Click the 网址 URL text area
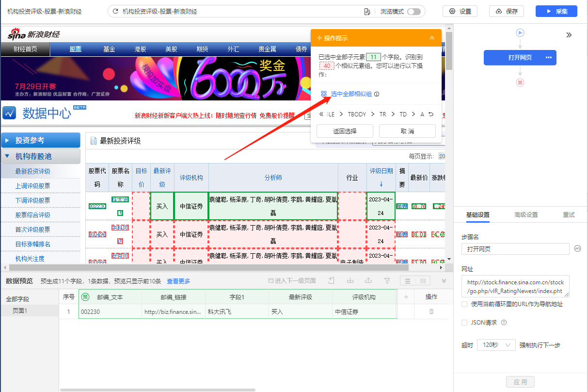The image size is (588, 392). [515, 286]
